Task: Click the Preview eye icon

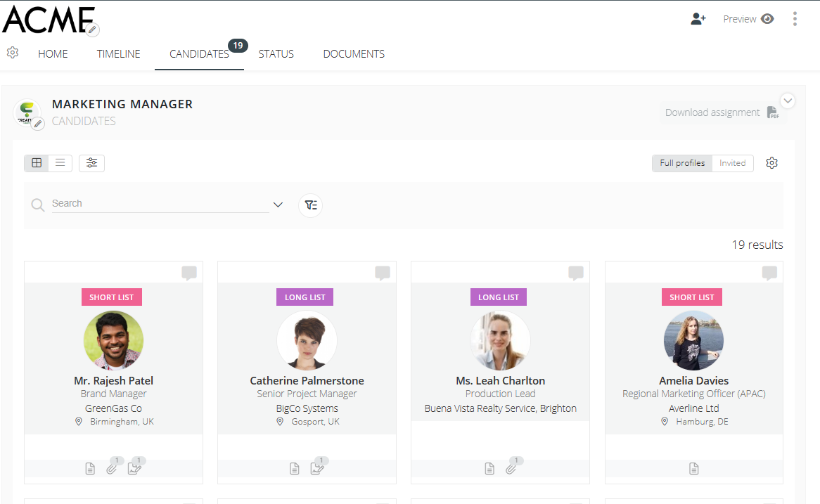Action: tap(767, 19)
